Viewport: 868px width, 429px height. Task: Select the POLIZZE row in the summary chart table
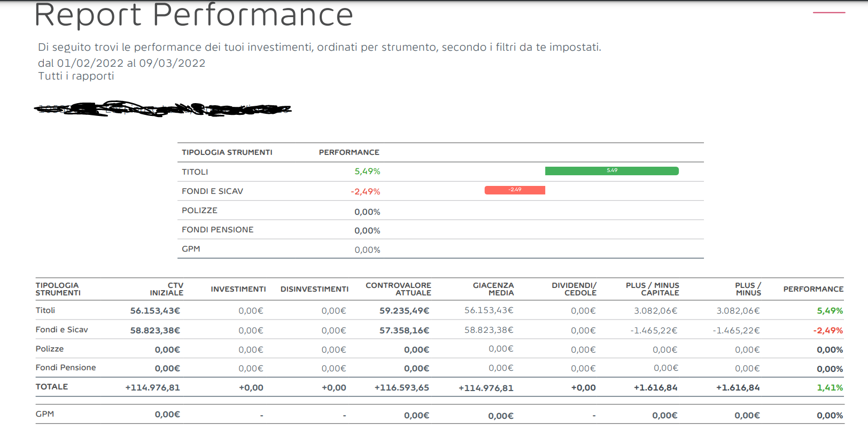pos(199,210)
